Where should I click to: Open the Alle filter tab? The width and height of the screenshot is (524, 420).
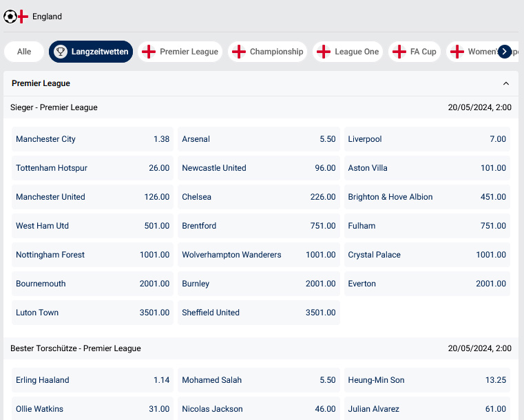[24, 52]
